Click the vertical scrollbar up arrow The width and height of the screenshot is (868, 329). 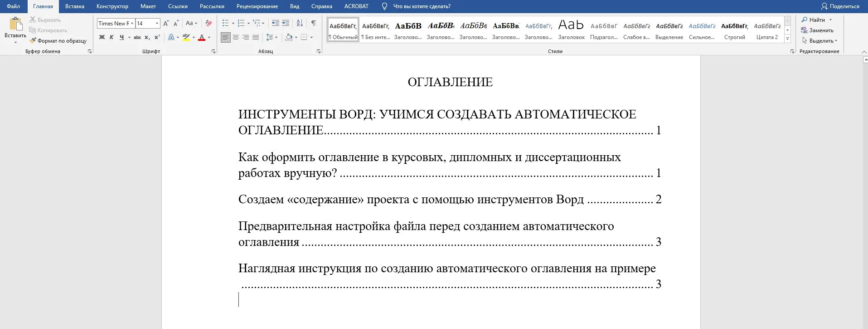pyautogui.click(x=865, y=59)
